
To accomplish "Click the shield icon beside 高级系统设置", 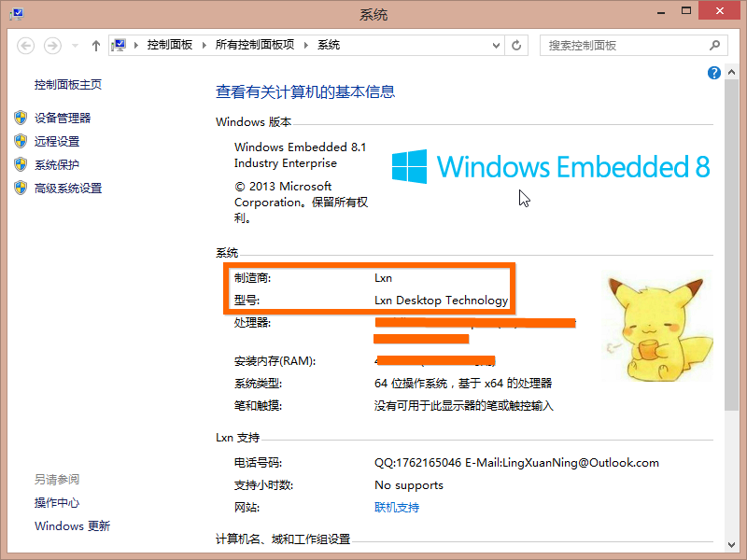I will coord(21,189).
